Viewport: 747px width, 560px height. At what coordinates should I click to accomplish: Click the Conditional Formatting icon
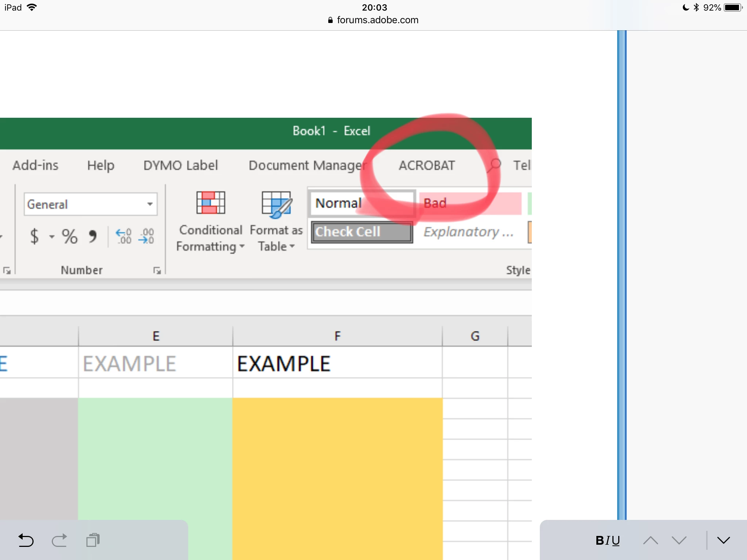[x=210, y=203]
